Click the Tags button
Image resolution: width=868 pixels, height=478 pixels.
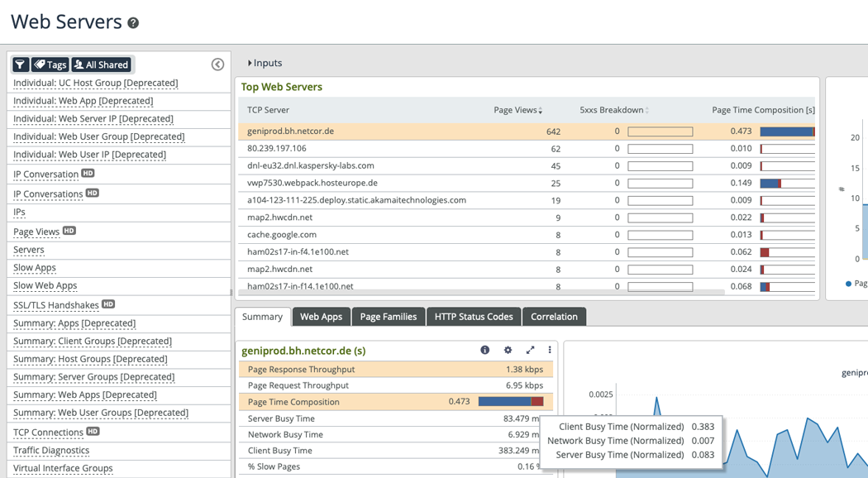(50, 65)
